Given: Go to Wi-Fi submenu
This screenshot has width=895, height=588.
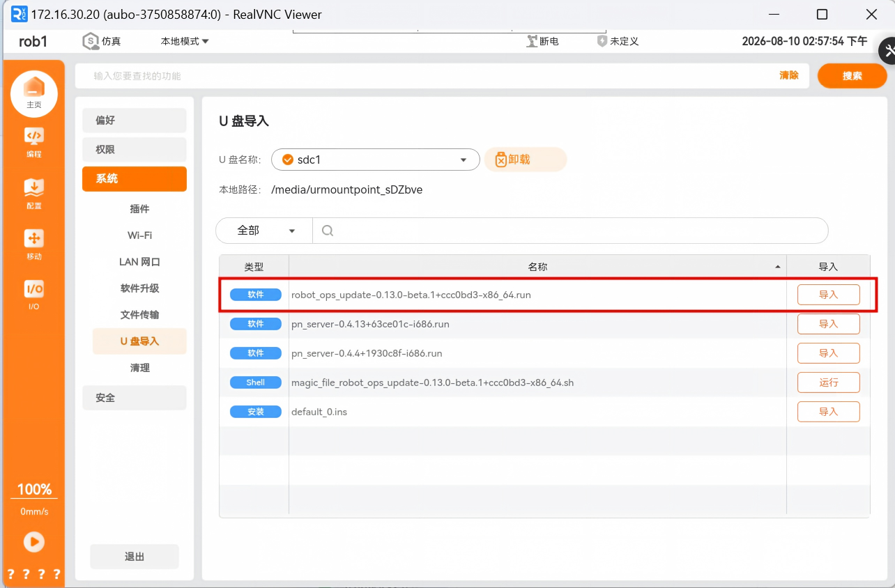Looking at the screenshot, I should click(x=139, y=235).
